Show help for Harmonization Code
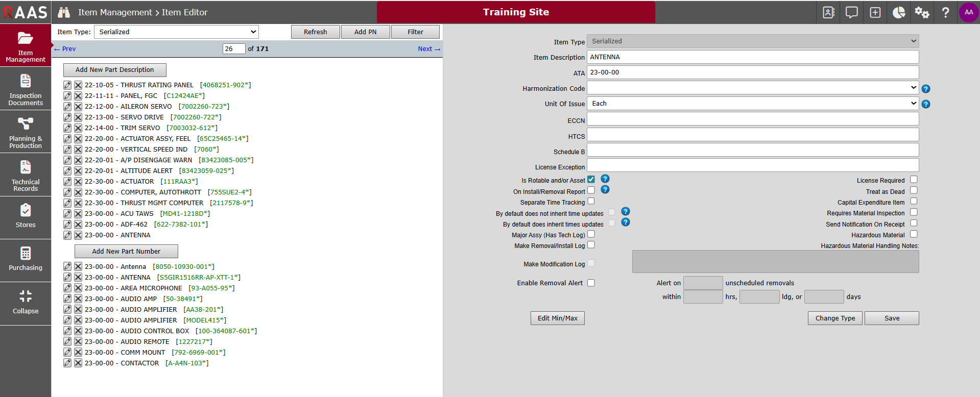 tap(926, 89)
